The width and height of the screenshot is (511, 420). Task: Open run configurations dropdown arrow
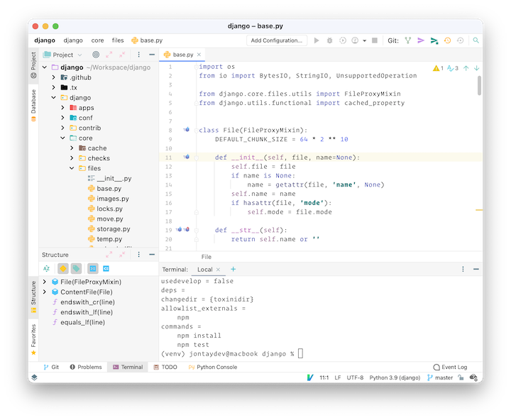364,40
